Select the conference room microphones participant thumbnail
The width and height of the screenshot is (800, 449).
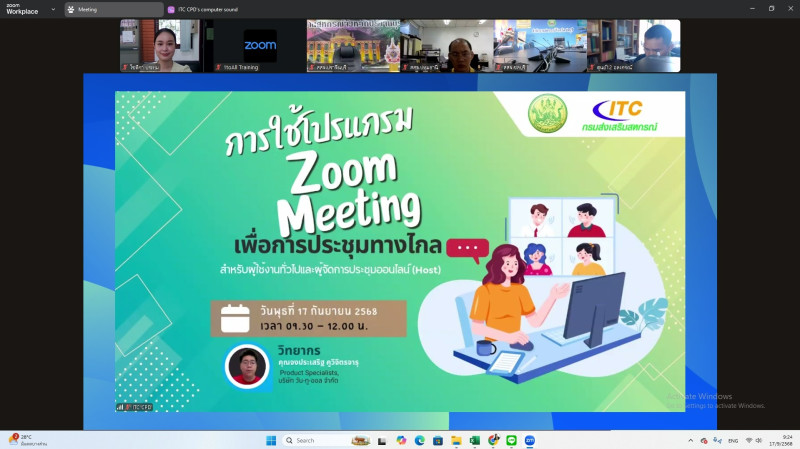point(540,45)
